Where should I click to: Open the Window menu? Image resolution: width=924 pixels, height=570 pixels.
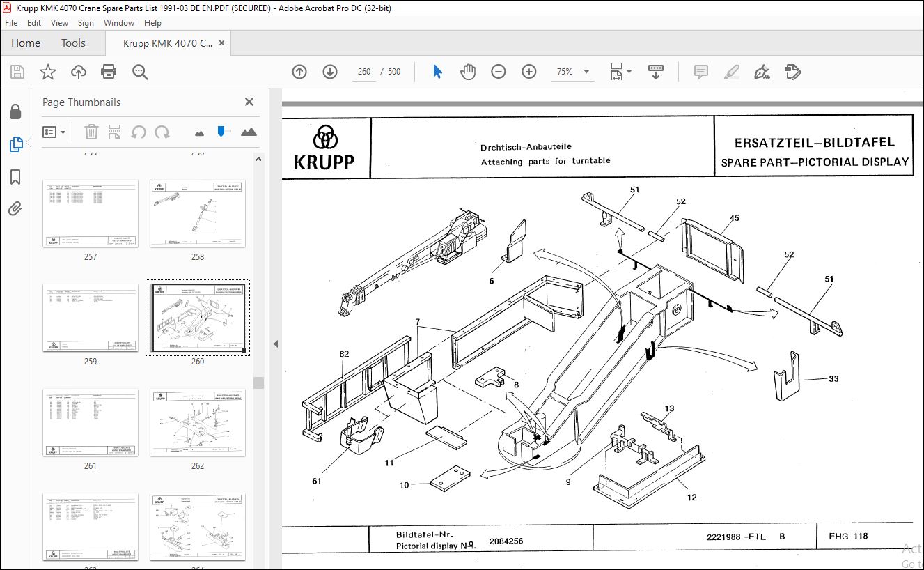click(x=119, y=23)
